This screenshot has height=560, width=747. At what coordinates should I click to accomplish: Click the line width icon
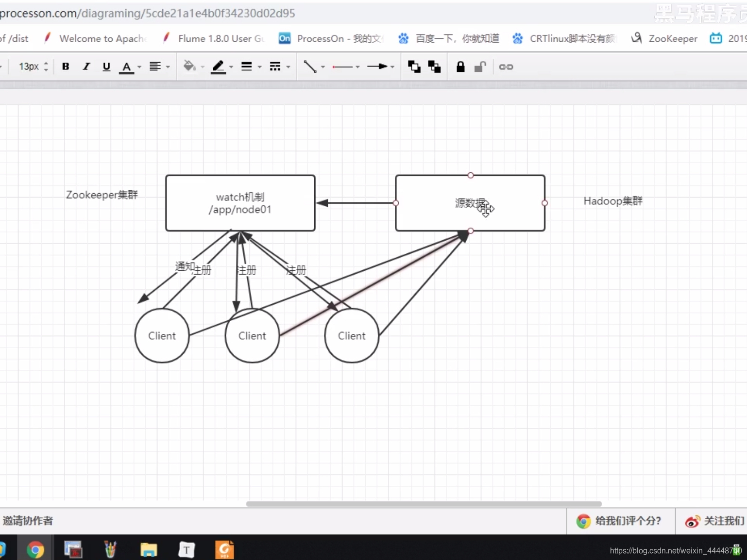coord(247,66)
